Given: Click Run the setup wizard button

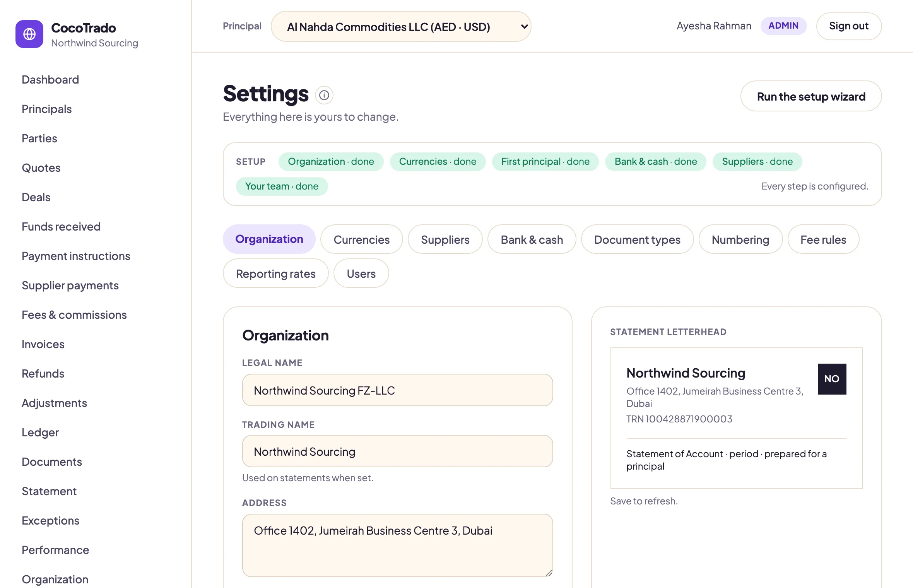Looking at the screenshot, I should (x=811, y=96).
